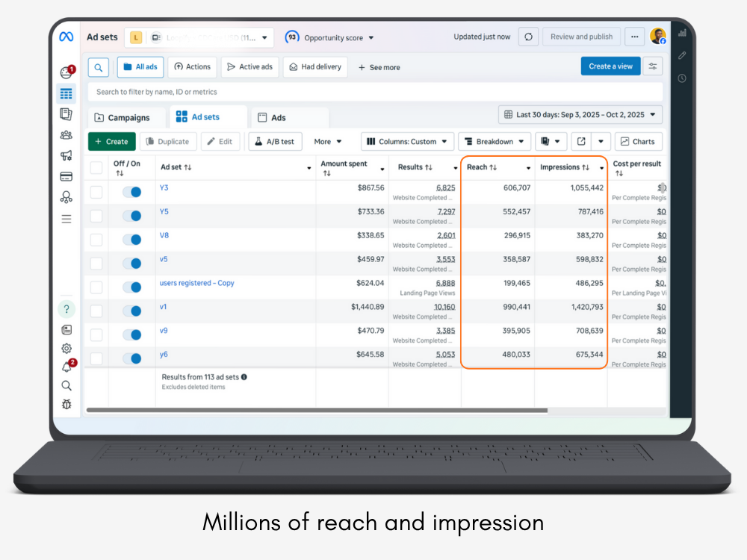Click the sidebar search magnifier icon
Viewport: 747px width, 560px height.
(x=66, y=386)
